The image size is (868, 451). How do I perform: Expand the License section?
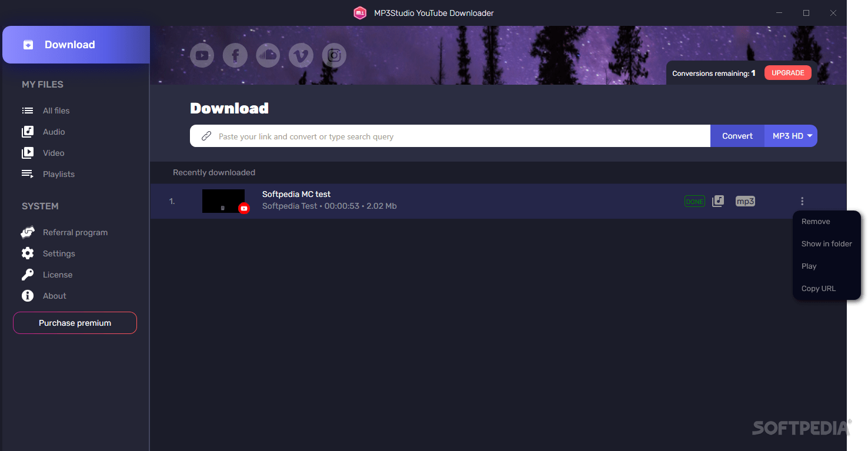pyautogui.click(x=58, y=274)
